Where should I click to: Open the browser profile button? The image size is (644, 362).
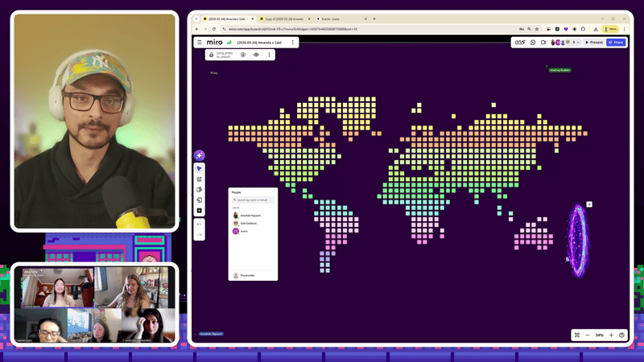point(610,29)
